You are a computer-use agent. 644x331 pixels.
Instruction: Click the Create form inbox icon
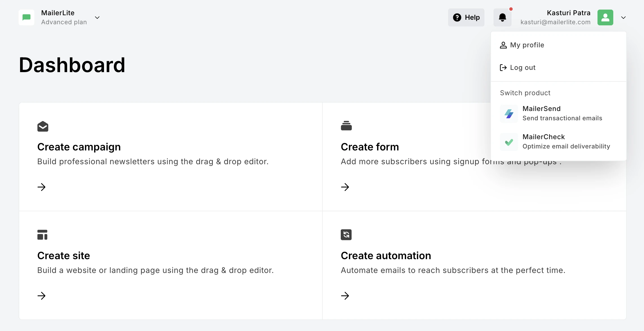point(346,126)
